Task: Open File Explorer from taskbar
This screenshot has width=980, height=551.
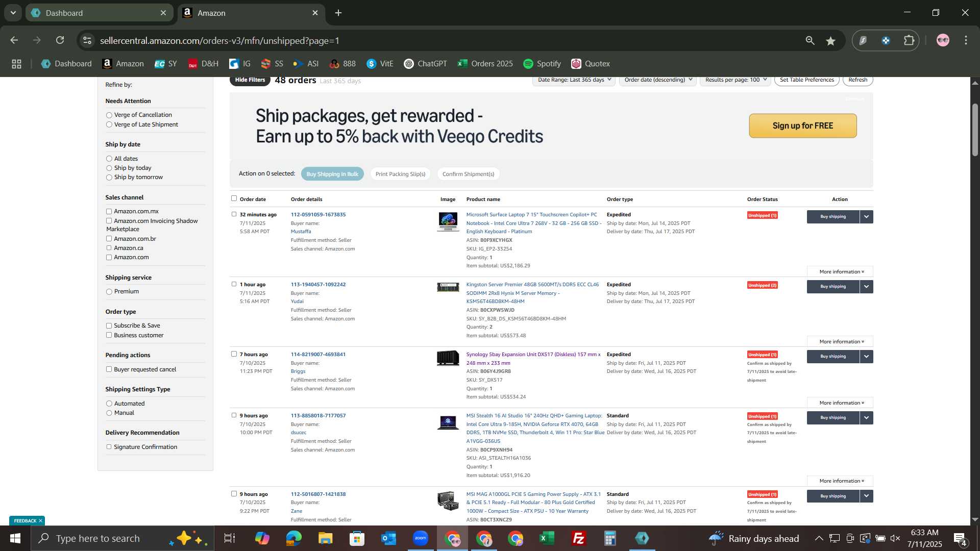Action: [x=325, y=538]
